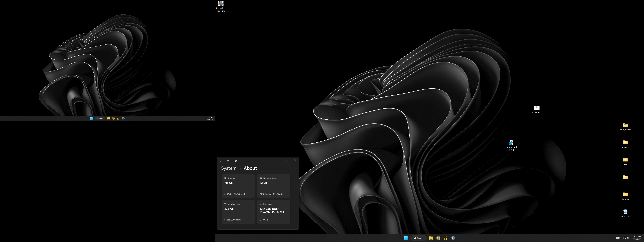
Task: Open the clock and date flyout
Action: point(637,238)
